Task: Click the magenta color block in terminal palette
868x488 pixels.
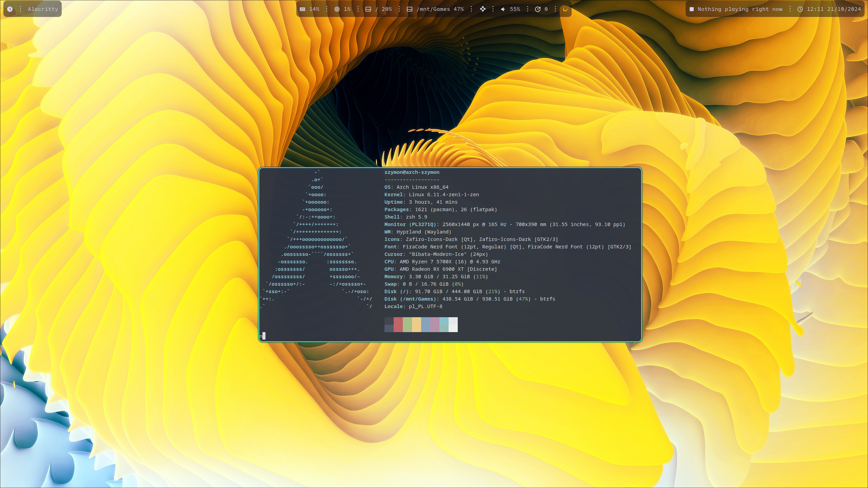Action: pyautogui.click(x=435, y=325)
